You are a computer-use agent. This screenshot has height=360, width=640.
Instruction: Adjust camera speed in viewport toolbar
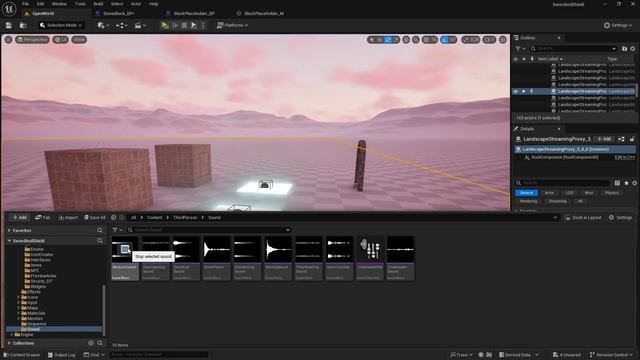[x=489, y=40]
